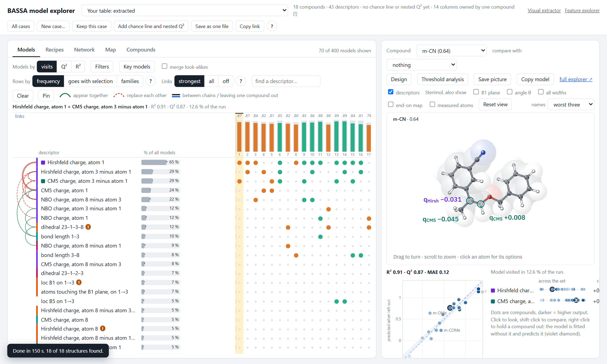This screenshot has height=364, width=607.
Task: Click the New case... button
Action: [53, 26]
